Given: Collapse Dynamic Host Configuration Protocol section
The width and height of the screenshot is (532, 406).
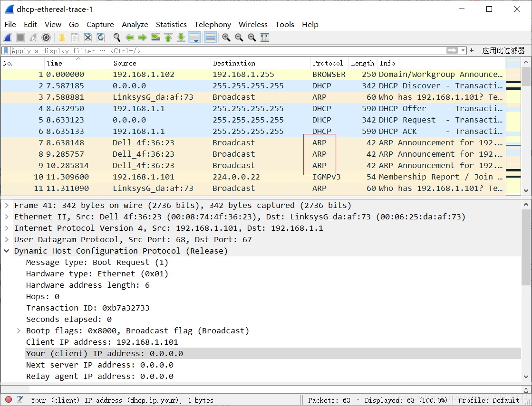Looking at the screenshot, I should [7, 251].
